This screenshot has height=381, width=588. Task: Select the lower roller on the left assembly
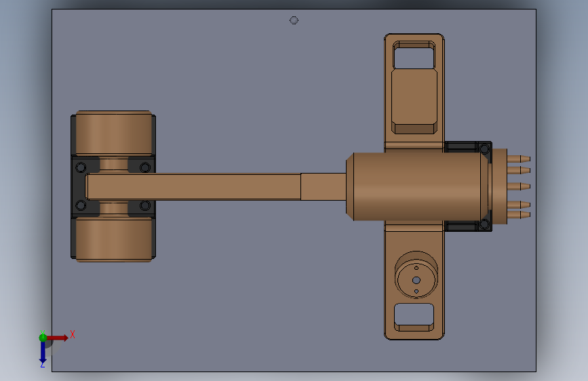pos(114,239)
